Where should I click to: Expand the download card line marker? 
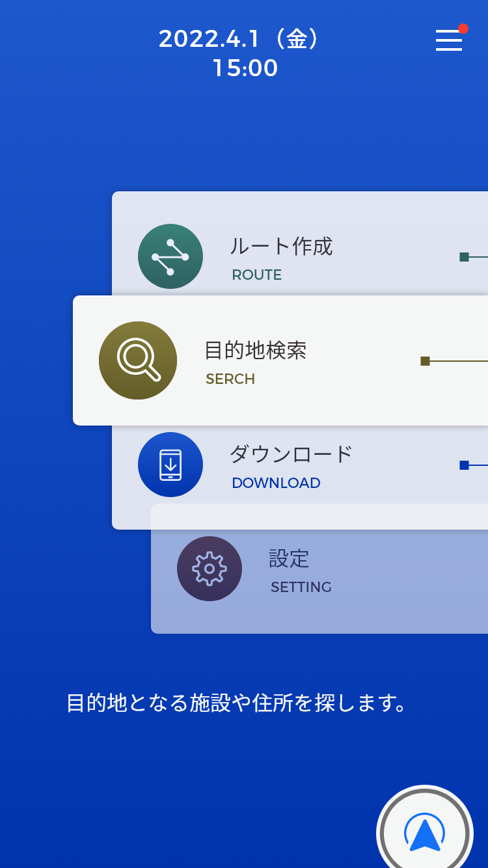[x=464, y=465]
